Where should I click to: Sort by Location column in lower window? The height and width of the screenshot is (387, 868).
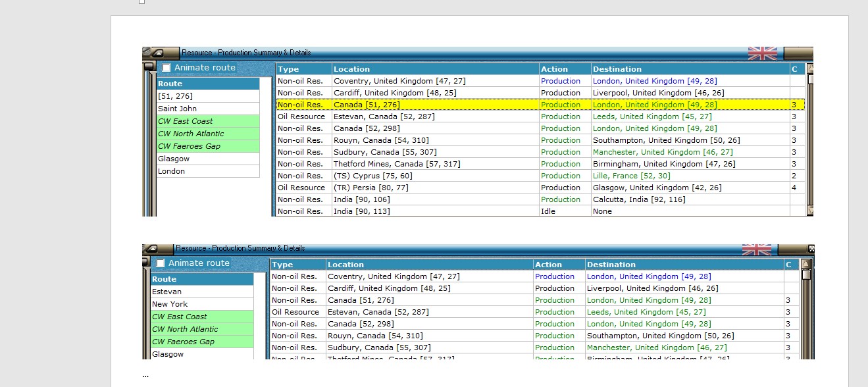coord(430,265)
